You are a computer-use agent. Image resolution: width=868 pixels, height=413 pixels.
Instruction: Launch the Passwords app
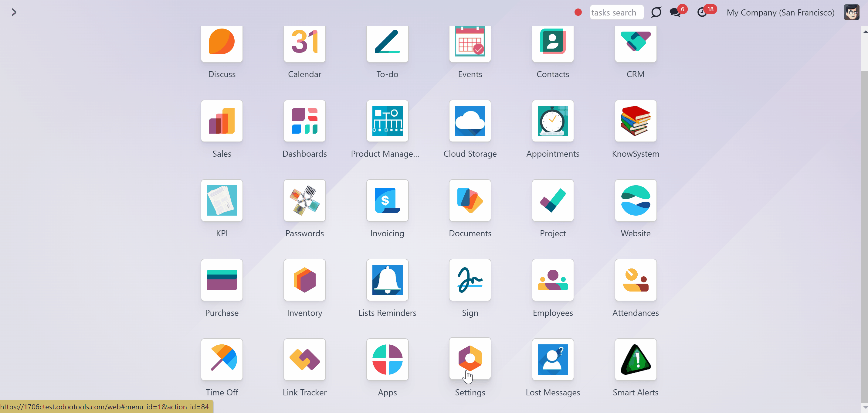(305, 201)
